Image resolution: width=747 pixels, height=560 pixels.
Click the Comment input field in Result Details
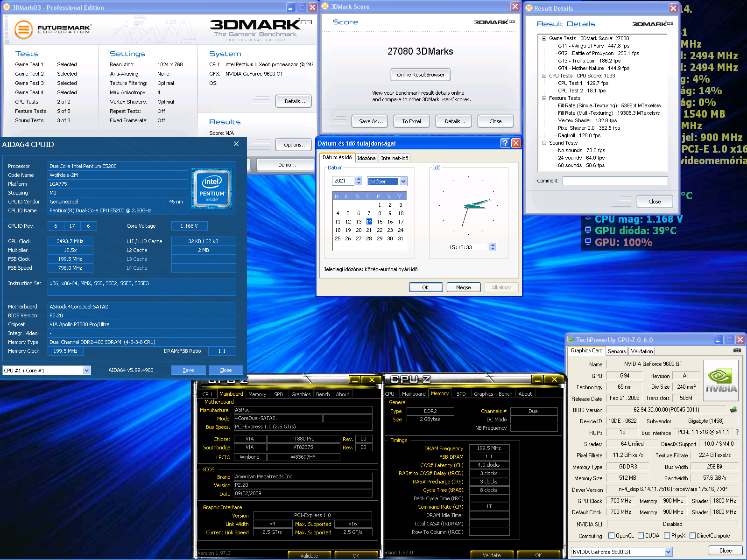pos(615,181)
